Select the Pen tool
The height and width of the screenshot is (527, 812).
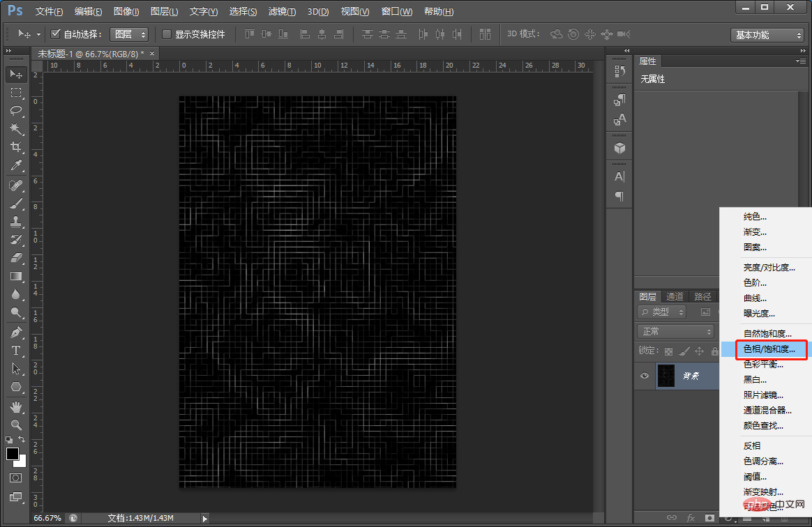click(x=16, y=333)
